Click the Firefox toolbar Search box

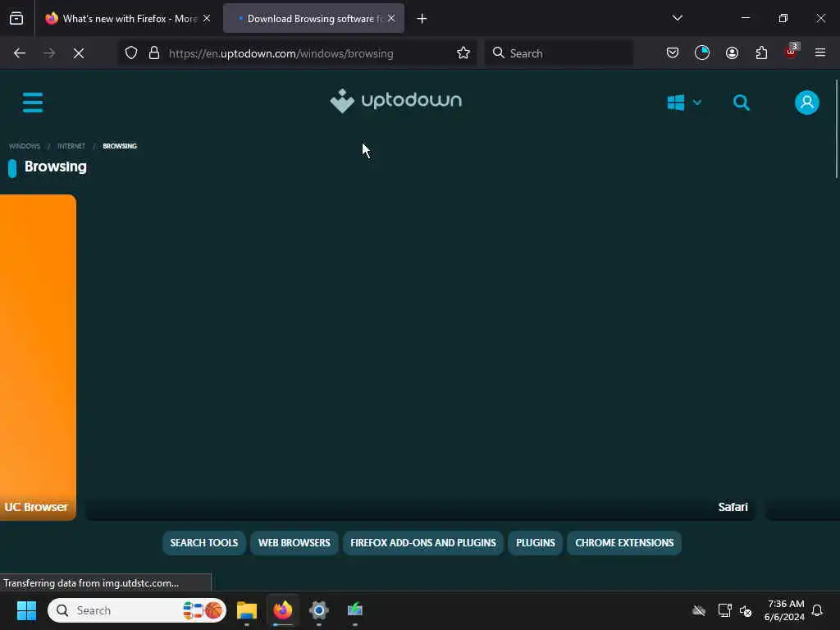pos(559,53)
